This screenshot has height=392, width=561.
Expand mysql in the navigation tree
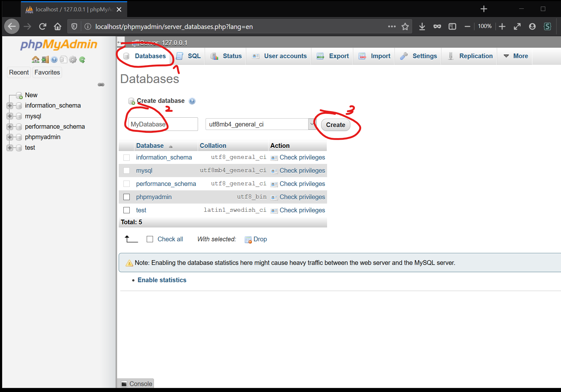tap(10, 116)
